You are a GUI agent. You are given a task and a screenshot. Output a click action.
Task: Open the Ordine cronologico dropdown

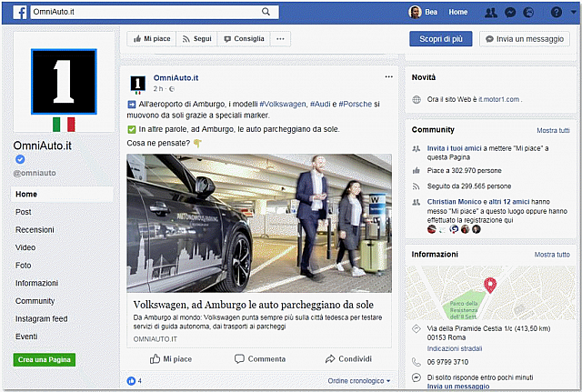359,381
